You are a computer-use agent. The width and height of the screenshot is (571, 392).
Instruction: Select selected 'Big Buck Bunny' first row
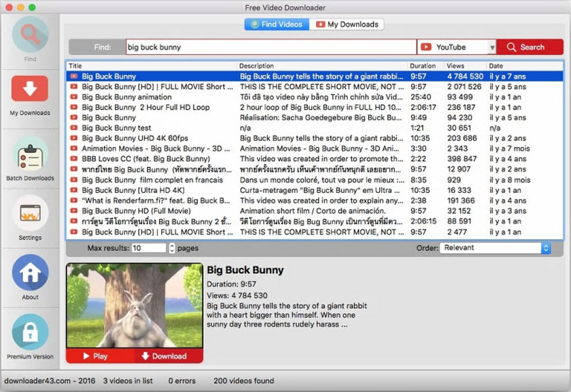click(315, 76)
